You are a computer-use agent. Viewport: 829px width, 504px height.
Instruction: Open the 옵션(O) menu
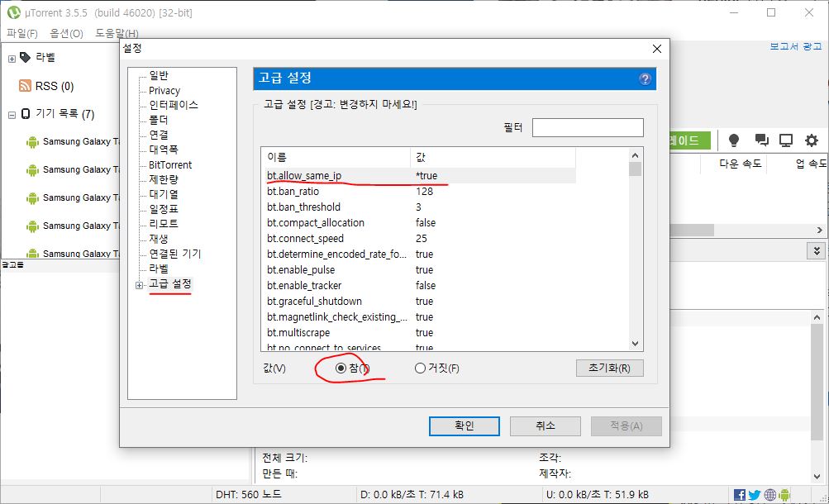coord(67,33)
